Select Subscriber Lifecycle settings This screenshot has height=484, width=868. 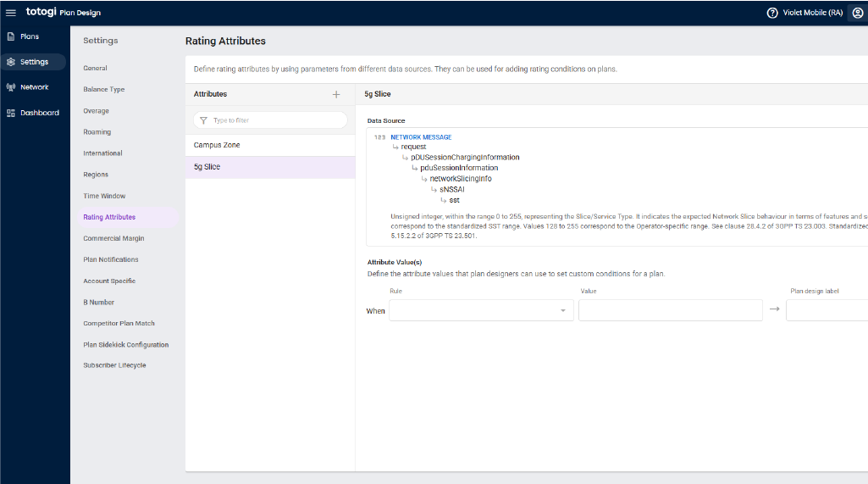(x=114, y=365)
